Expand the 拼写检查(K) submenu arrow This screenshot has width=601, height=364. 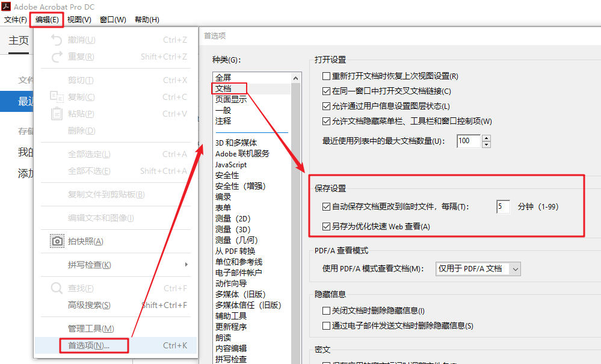tap(186, 265)
